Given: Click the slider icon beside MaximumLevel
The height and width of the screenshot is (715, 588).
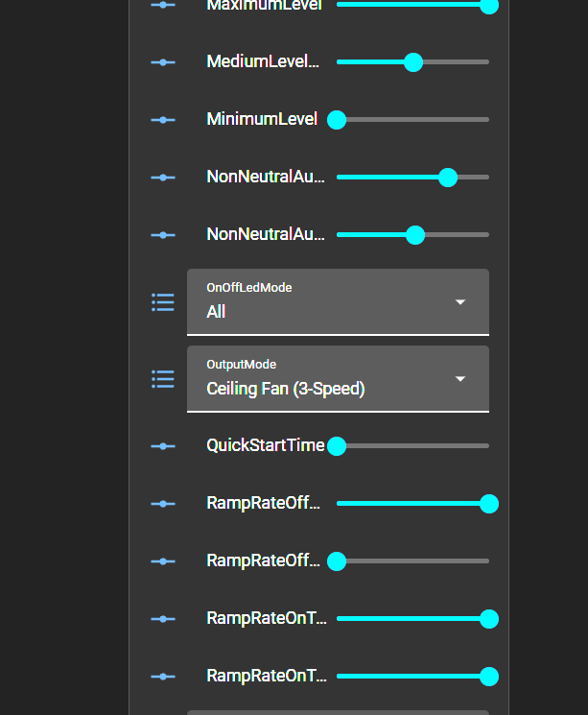Looking at the screenshot, I should 163,5.
